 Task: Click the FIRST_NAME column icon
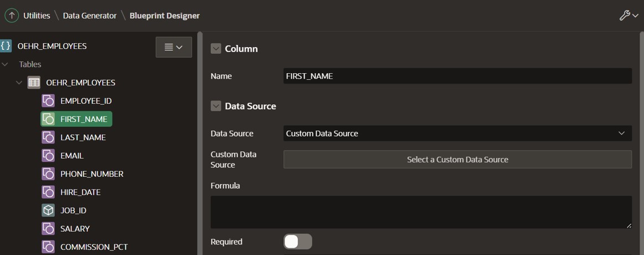(x=48, y=119)
